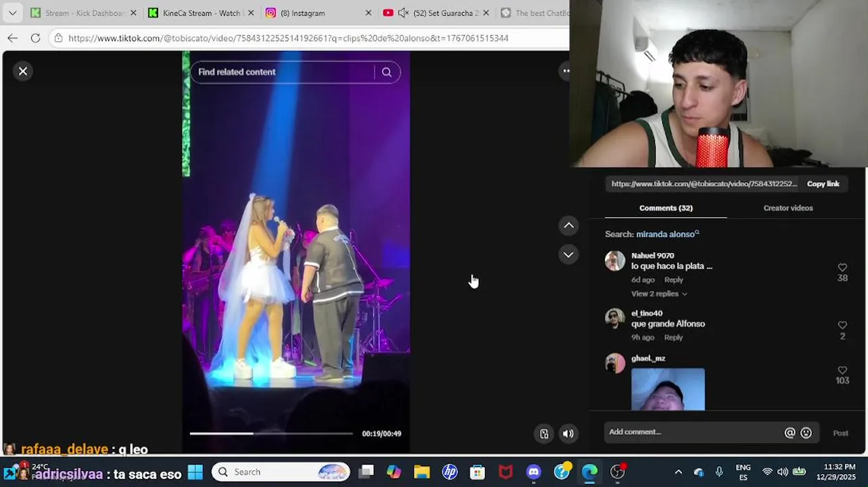Switch to the Creator videos tab
Image resolution: width=868 pixels, height=487 pixels.
click(x=788, y=208)
